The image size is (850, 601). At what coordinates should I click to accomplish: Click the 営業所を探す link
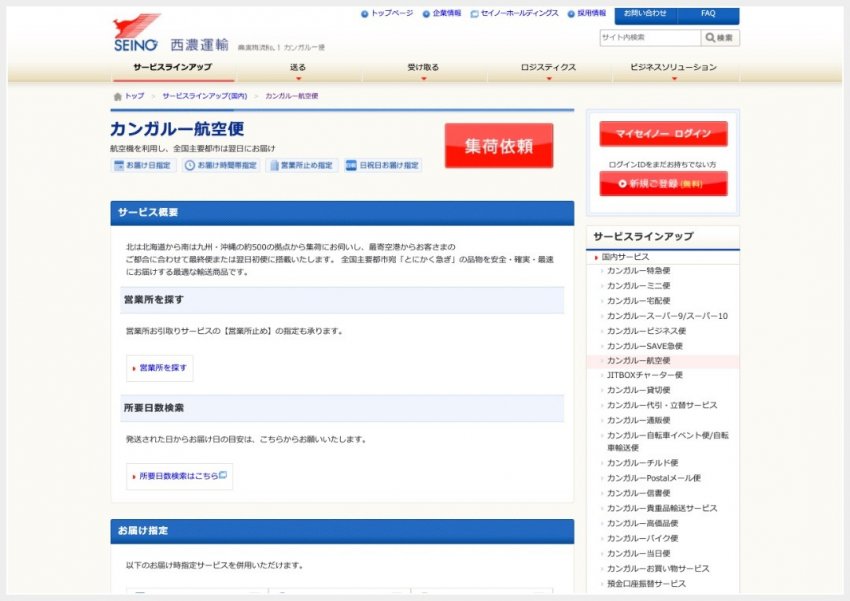[162, 368]
